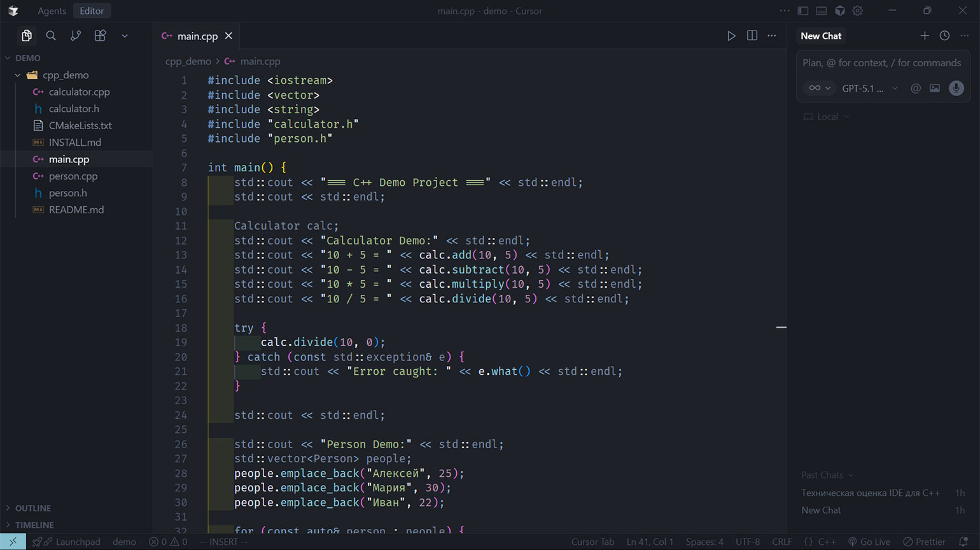Split the editor to the right
Screen dimensions: 980x550
[752, 36]
